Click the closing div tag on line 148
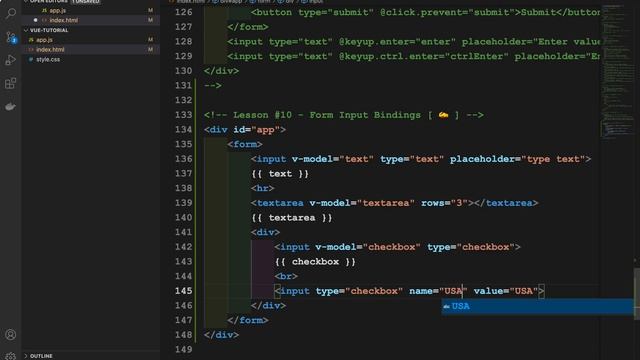The width and height of the screenshot is (640, 360). pyautogui.click(x=221, y=335)
